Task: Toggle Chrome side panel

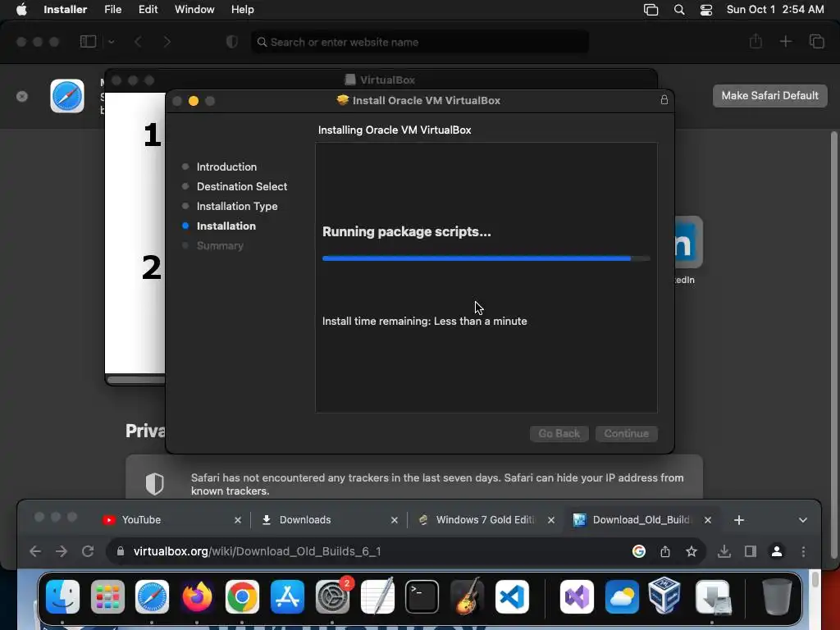Action: (750, 551)
